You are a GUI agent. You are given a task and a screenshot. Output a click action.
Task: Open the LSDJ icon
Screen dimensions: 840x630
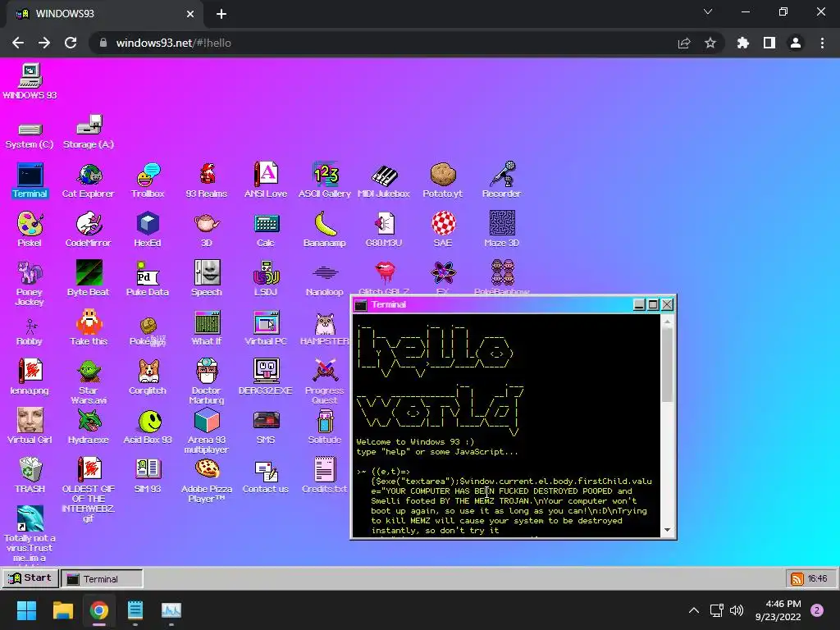(266, 272)
